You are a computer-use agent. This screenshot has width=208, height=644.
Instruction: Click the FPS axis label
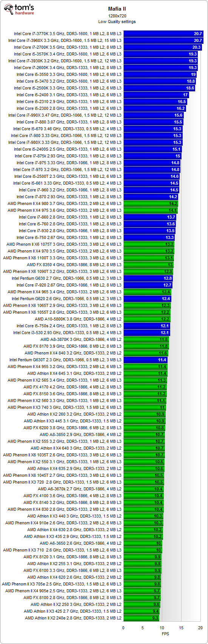click(166, 634)
